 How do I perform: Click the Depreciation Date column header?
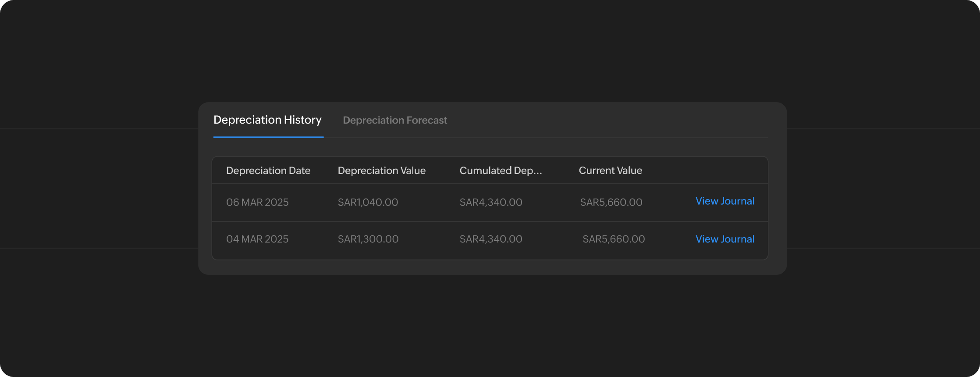[x=268, y=171]
